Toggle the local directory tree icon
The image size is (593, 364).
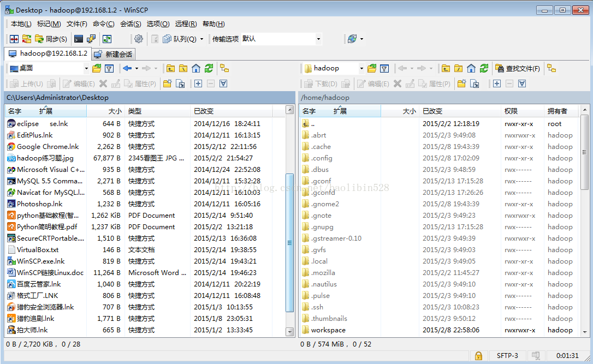point(224,68)
